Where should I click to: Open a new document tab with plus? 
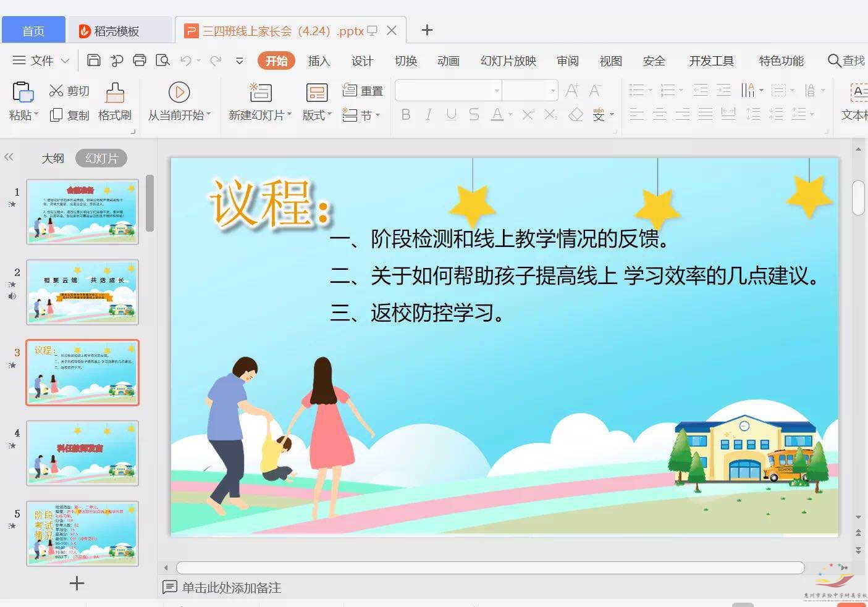pyautogui.click(x=426, y=30)
